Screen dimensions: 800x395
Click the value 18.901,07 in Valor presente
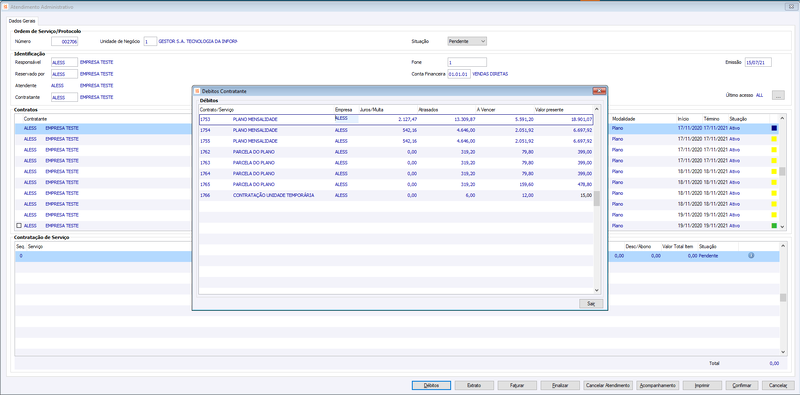[x=581, y=119]
